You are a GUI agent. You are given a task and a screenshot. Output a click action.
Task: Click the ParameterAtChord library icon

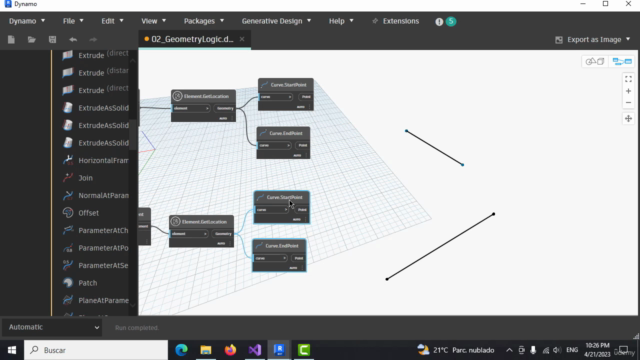(68, 230)
